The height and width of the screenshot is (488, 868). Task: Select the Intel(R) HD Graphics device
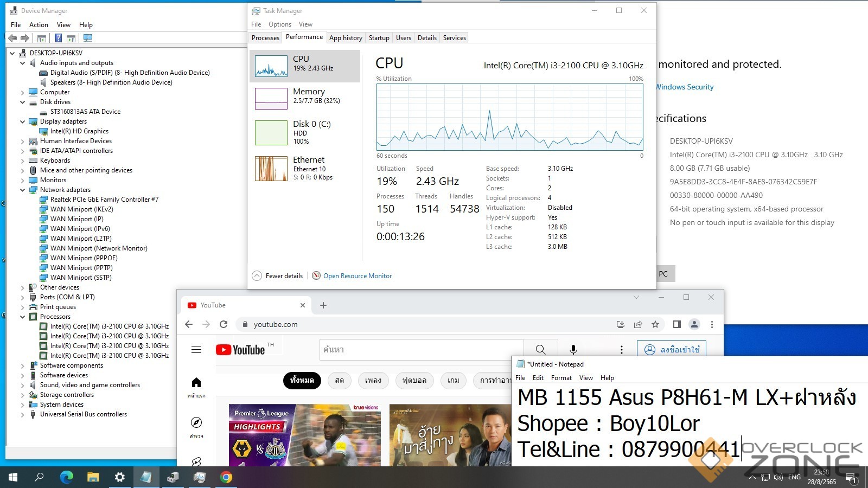point(79,131)
